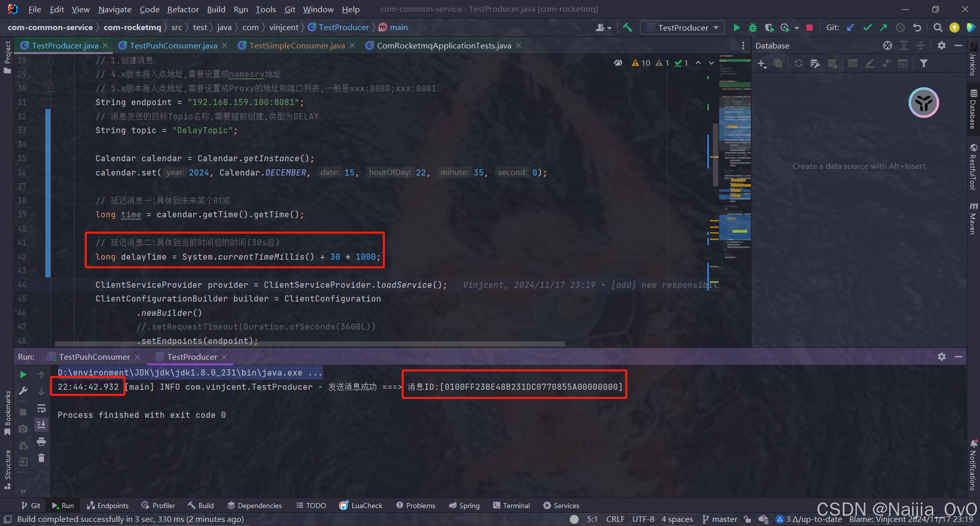980x526 pixels.
Task: Open Terminal tool window button
Action: tap(511, 506)
